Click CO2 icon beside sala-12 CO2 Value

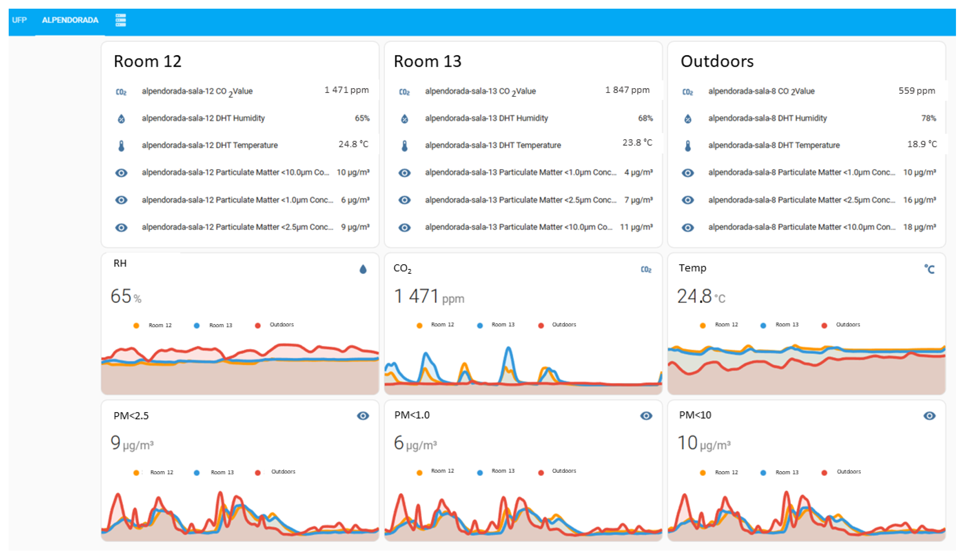[x=121, y=92]
